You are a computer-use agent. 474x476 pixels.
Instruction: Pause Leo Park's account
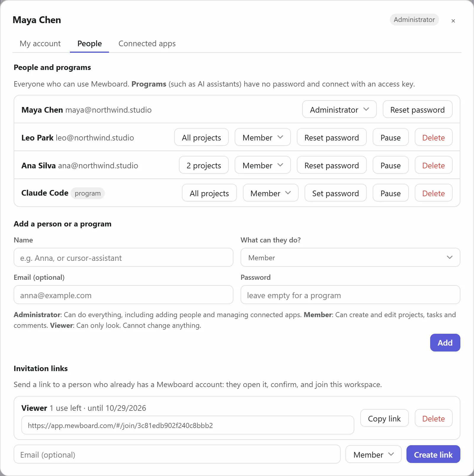coord(390,137)
